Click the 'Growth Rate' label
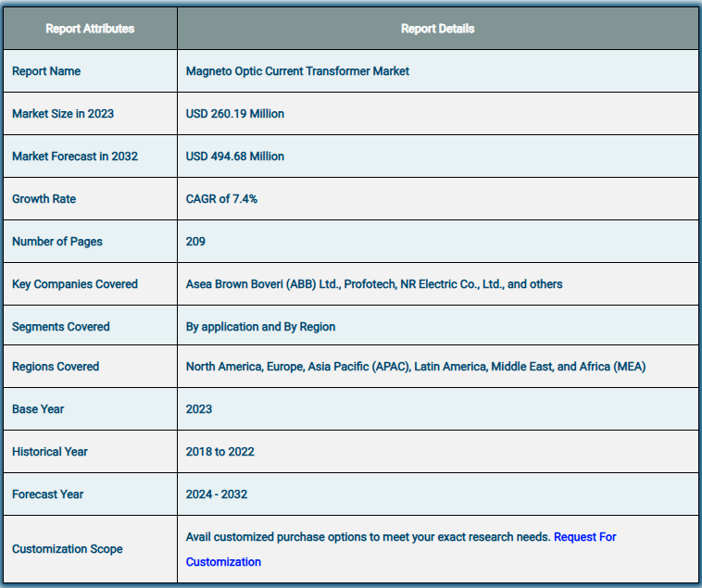Image resolution: width=702 pixels, height=588 pixels. pos(44,199)
